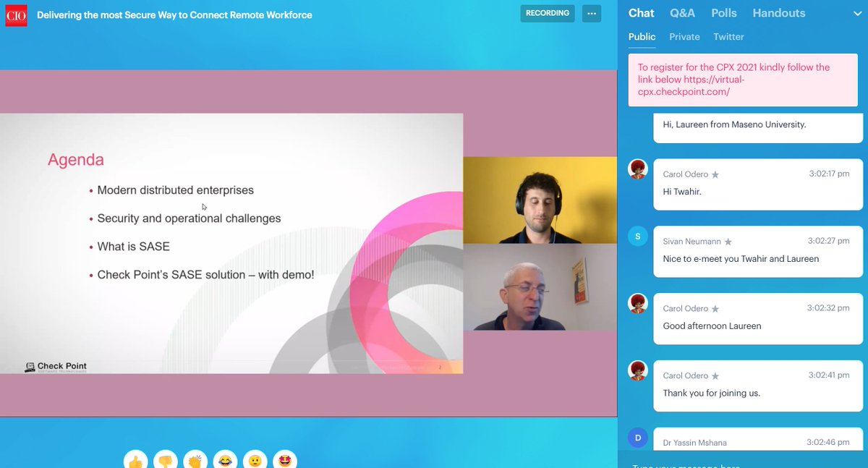Open the Polls tab
This screenshot has height=468, width=868.
point(724,13)
